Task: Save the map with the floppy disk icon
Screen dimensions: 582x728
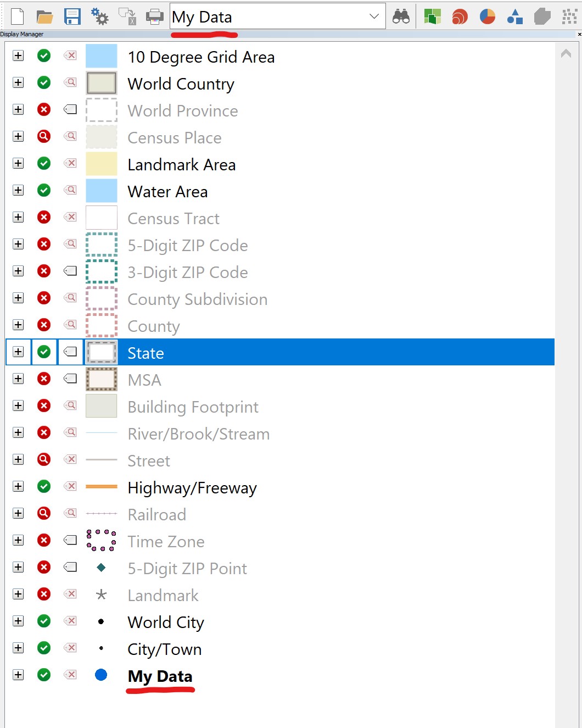Action: coord(72,16)
